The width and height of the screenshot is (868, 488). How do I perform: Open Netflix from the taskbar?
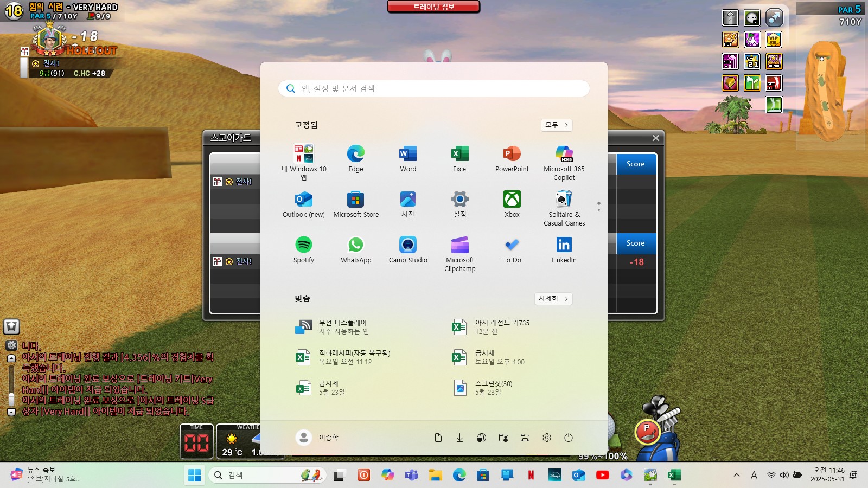[x=531, y=475]
